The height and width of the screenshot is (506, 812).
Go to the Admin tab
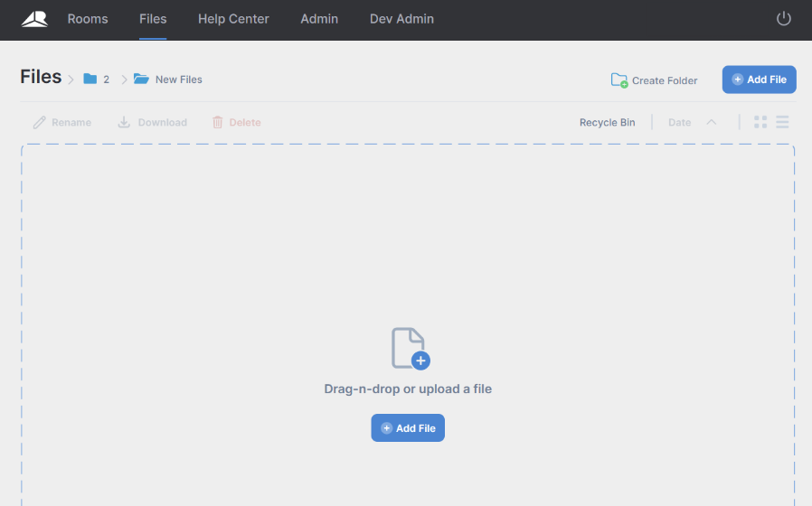tap(319, 19)
